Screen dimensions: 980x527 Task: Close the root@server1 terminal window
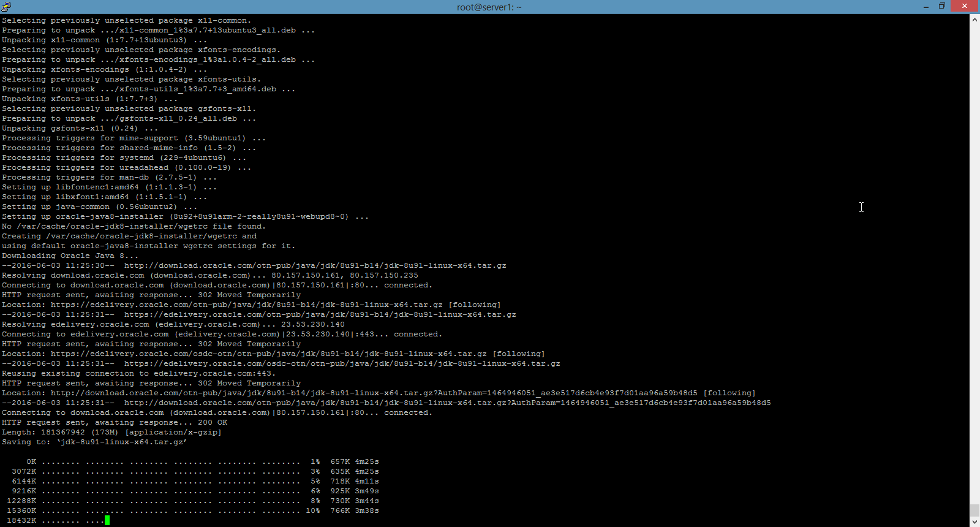click(965, 6)
